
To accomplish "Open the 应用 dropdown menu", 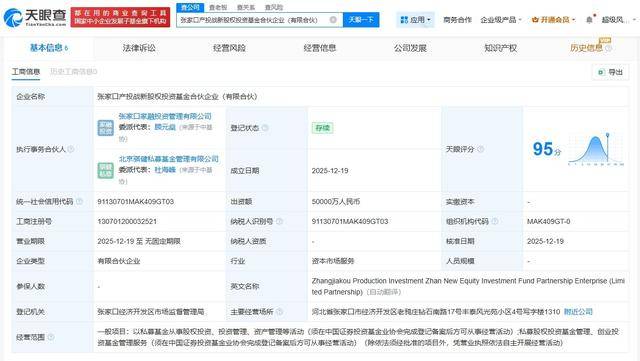I will [x=416, y=20].
